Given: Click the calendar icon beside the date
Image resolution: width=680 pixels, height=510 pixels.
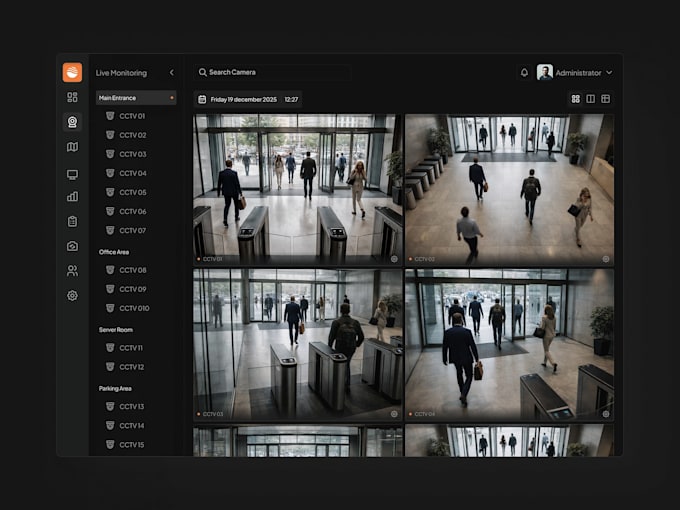Looking at the screenshot, I should [x=202, y=99].
